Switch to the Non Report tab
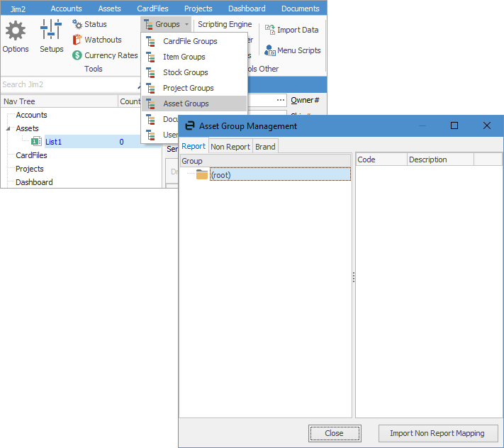Screen dimensions: 504x448 [230, 147]
